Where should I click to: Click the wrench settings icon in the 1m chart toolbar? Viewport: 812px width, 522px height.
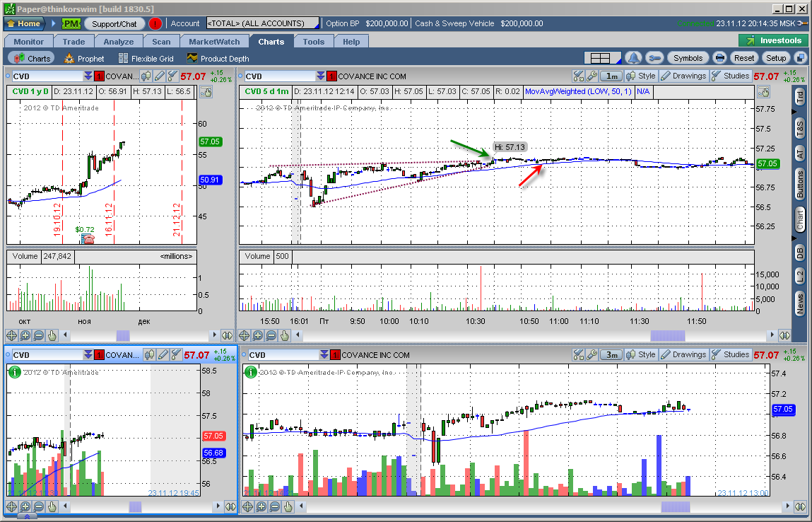pos(592,76)
